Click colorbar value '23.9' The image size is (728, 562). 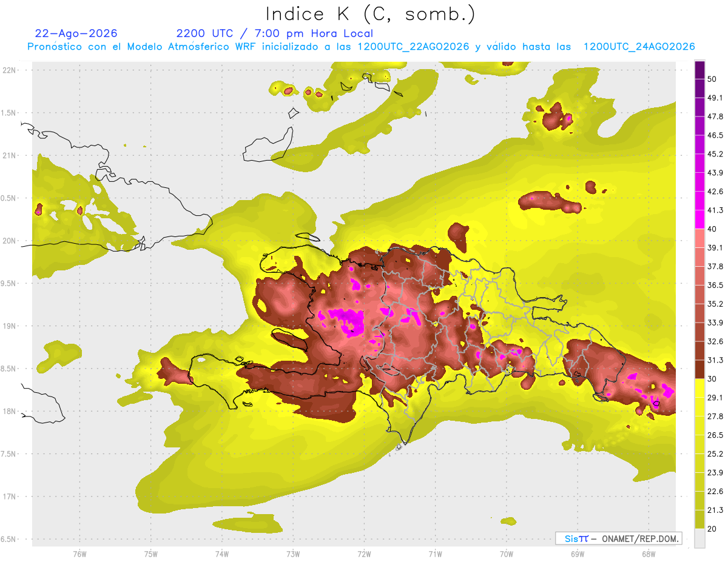click(x=715, y=472)
